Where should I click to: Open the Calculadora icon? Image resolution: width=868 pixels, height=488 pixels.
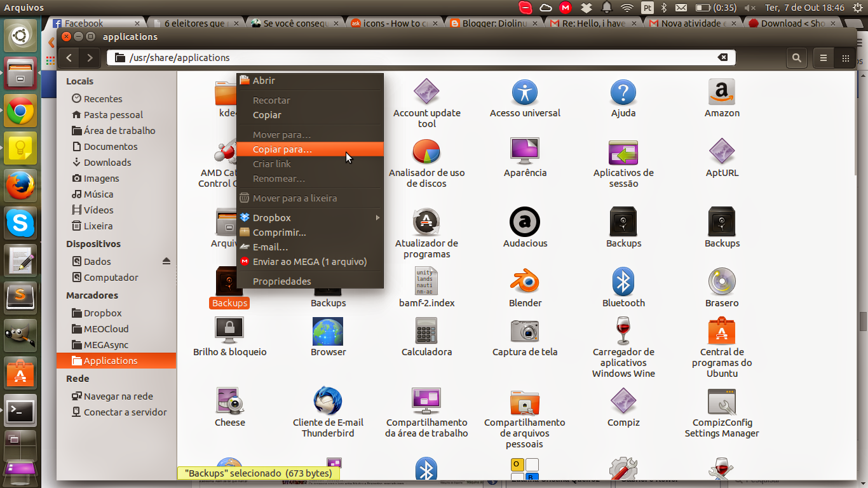(426, 330)
